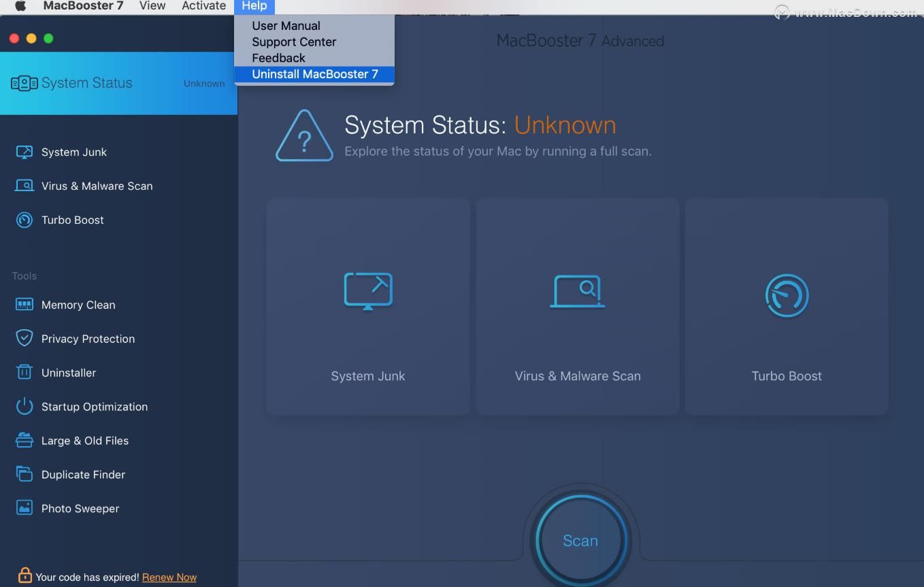Click the Uninstaller trash icon
Screen dimensions: 924x587
pos(24,372)
